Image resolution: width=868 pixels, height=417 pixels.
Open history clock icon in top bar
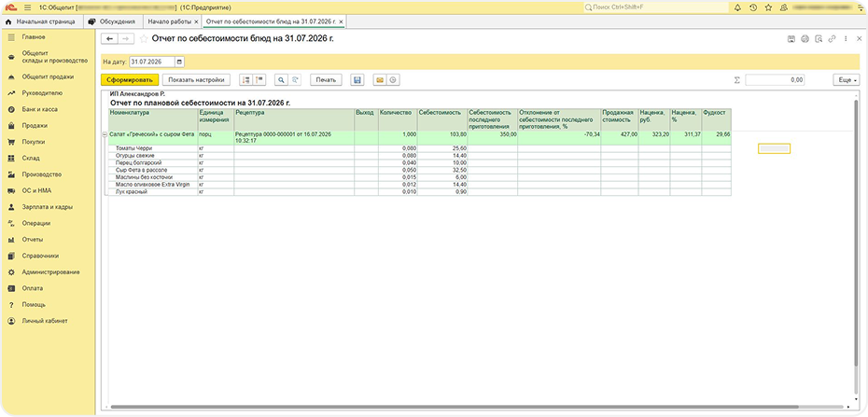[x=753, y=7]
